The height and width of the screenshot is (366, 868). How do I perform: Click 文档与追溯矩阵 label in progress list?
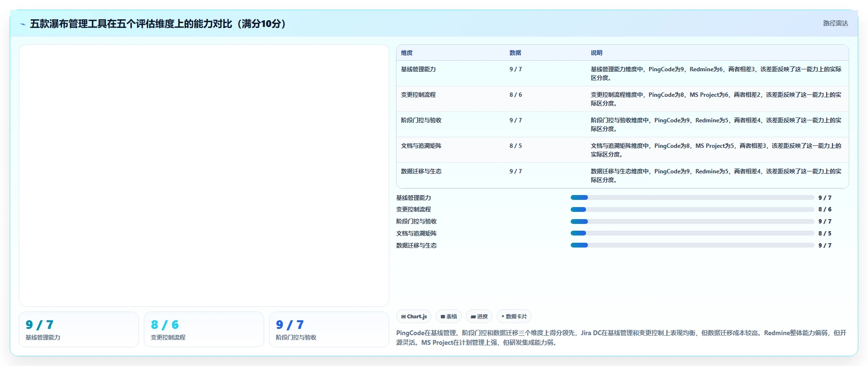click(417, 234)
